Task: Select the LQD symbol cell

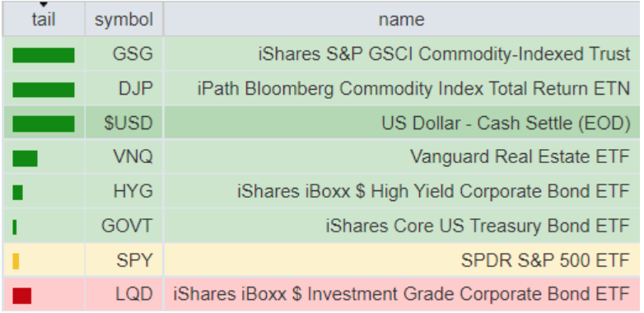Action: (x=124, y=294)
